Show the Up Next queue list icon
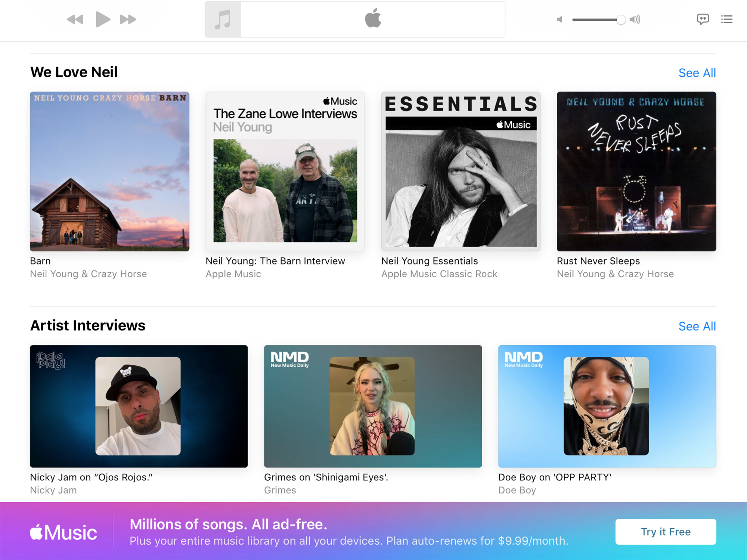747x560 pixels. 726,19
